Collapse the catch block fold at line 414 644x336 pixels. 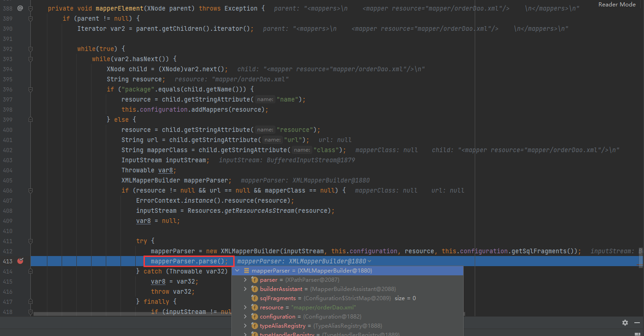31,271
